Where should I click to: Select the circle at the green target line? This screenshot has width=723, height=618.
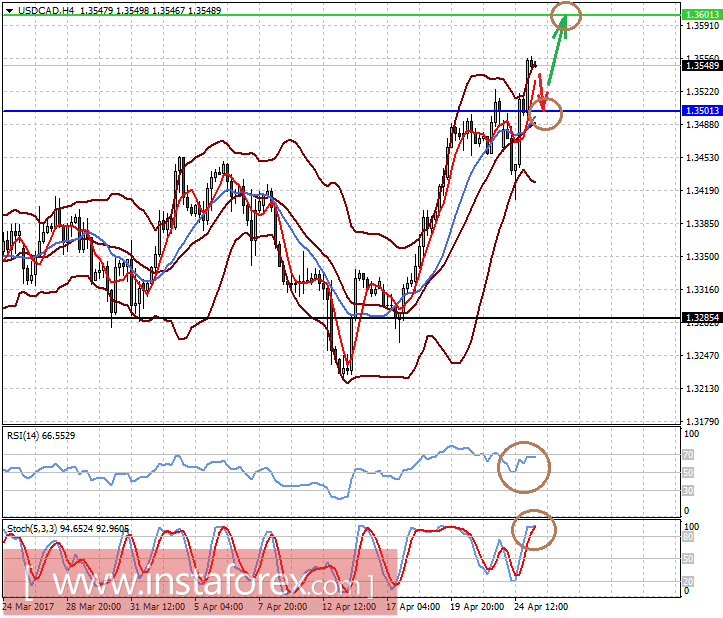click(x=566, y=16)
